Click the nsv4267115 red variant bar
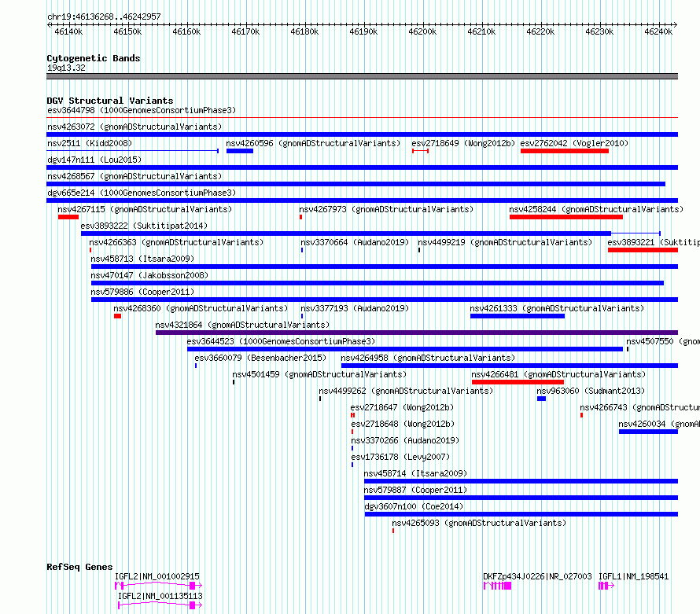The height and width of the screenshot is (614, 700). click(x=68, y=217)
